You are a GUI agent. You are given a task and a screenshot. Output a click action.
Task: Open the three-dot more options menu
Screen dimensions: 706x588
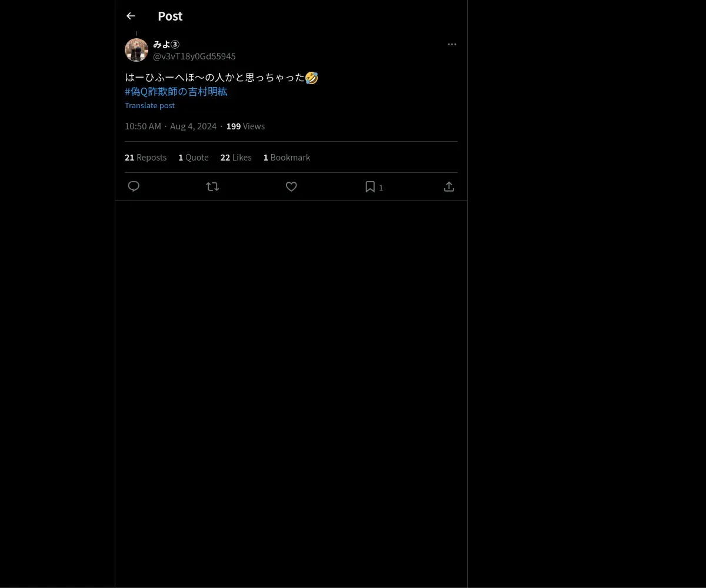pos(452,44)
